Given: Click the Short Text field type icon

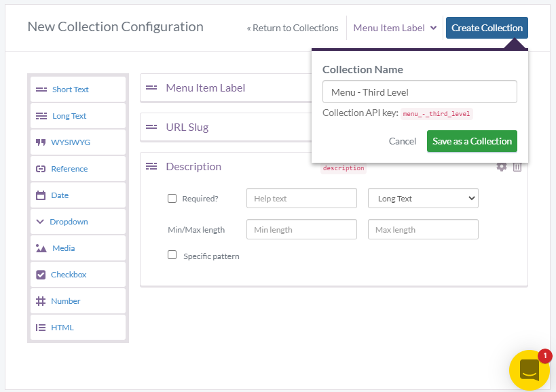Looking at the screenshot, I should (41, 90).
